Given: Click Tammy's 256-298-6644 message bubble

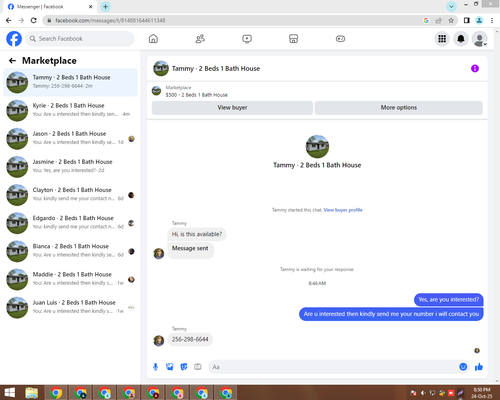Looking at the screenshot, I should tap(190, 339).
